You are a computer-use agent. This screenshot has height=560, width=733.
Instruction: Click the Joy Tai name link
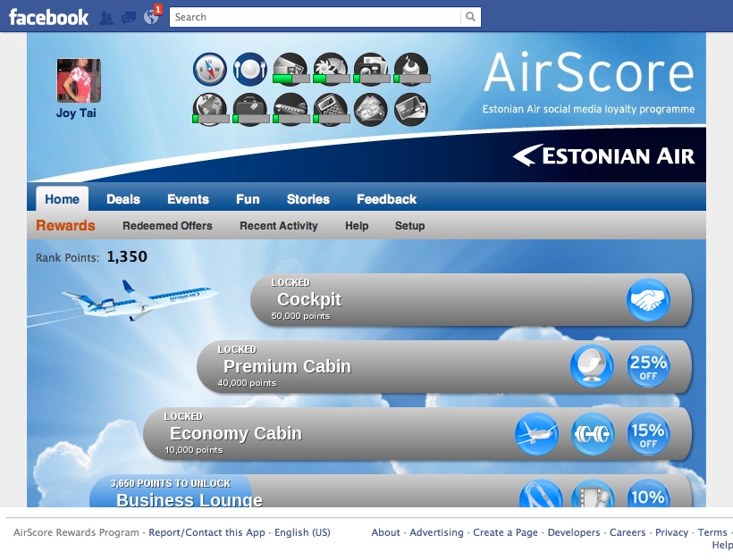[x=76, y=113]
